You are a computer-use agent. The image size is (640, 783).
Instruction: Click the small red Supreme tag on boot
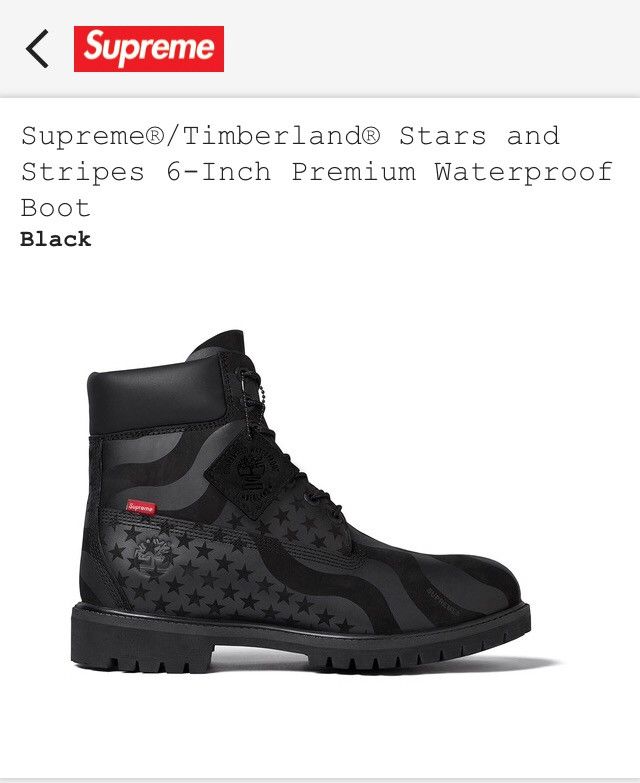[x=141, y=507]
